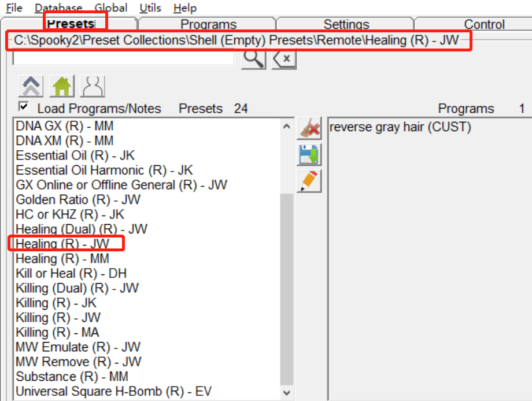Save preset using the floppy disk icon
Viewport: 532px width, 401px height.
[309, 155]
